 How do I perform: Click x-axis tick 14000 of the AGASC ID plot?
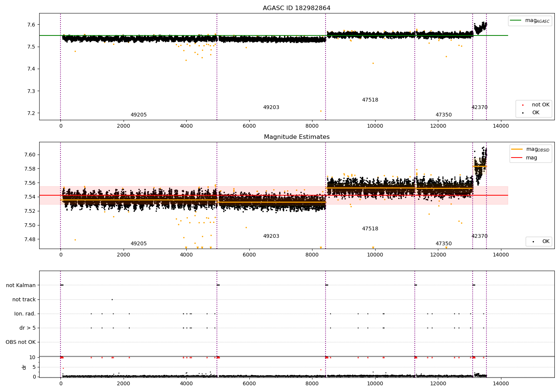click(501, 126)
